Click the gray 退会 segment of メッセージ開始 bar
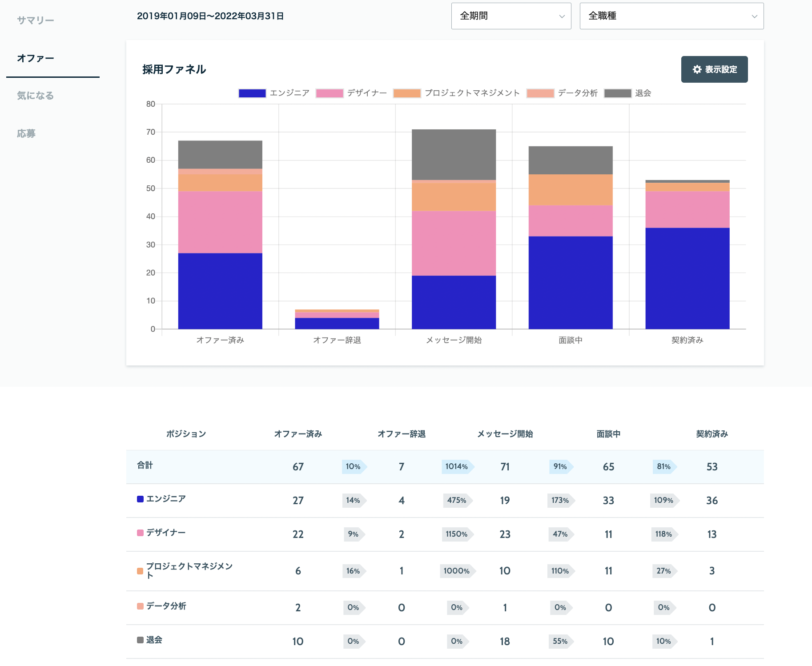 454,155
